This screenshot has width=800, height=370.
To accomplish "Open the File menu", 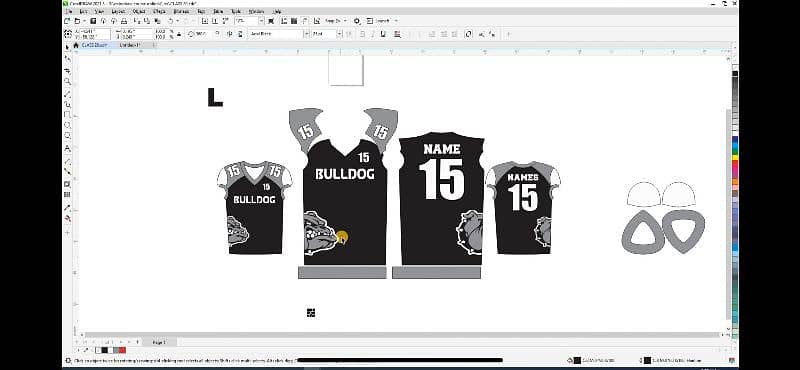I will (68, 11).
